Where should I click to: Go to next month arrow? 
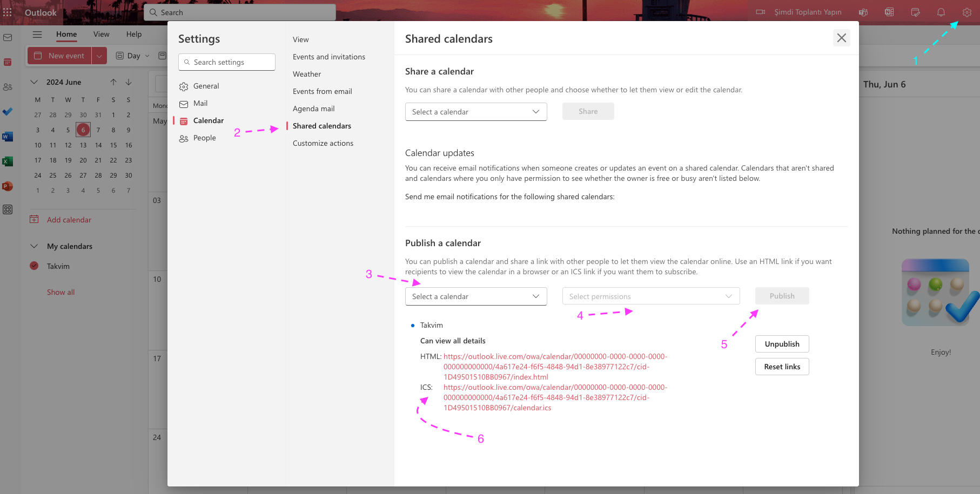129,82
